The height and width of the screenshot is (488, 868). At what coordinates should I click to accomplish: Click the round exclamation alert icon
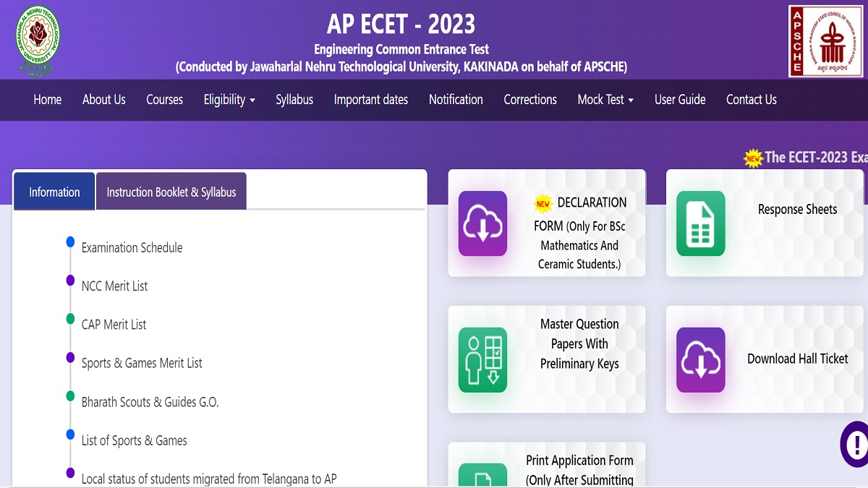pos(856,444)
